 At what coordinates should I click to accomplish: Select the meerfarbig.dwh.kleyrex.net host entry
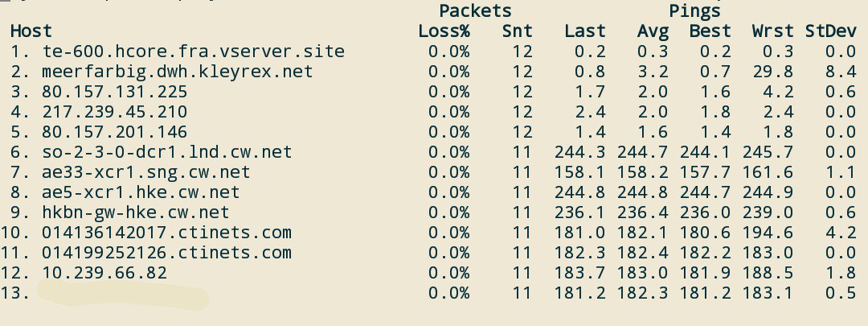pyautogui.click(x=177, y=72)
